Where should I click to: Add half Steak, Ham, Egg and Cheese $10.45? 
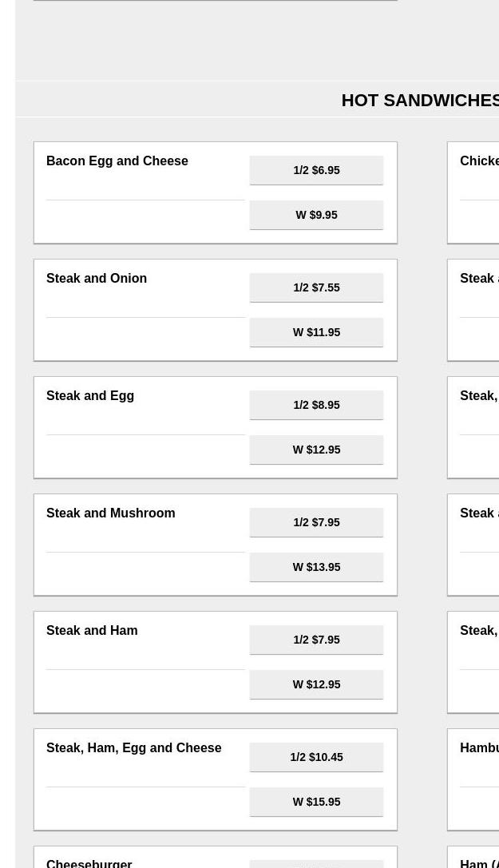click(x=316, y=757)
